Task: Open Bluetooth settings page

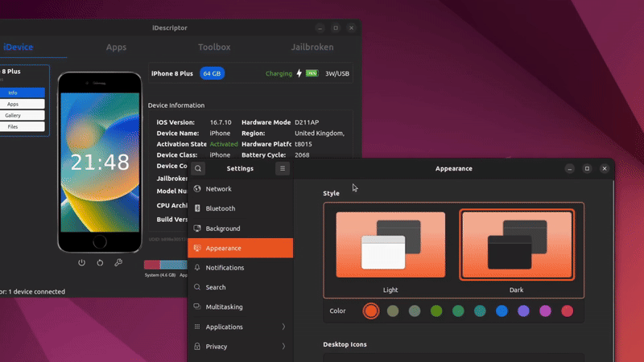Action: coord(240,208)
